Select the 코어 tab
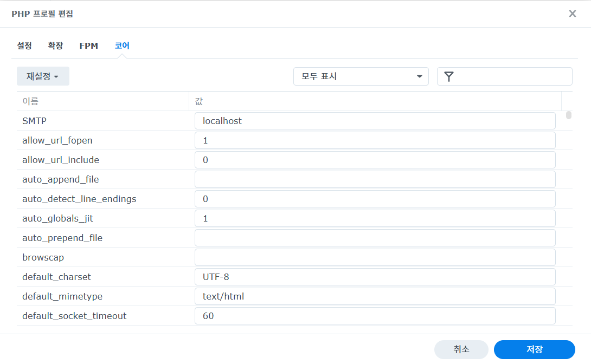This screenshot has width=591, height=364. [x=122, y=45]
